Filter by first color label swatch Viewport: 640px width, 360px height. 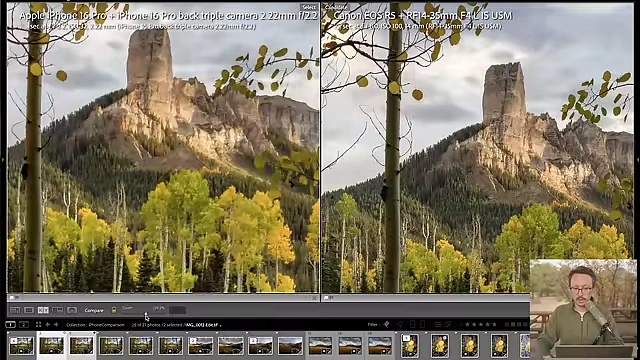507,324
